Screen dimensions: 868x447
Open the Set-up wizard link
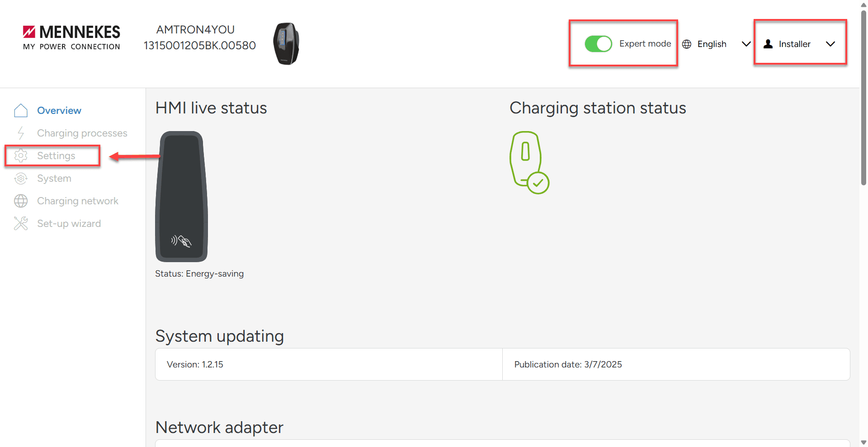click(69, 224)
